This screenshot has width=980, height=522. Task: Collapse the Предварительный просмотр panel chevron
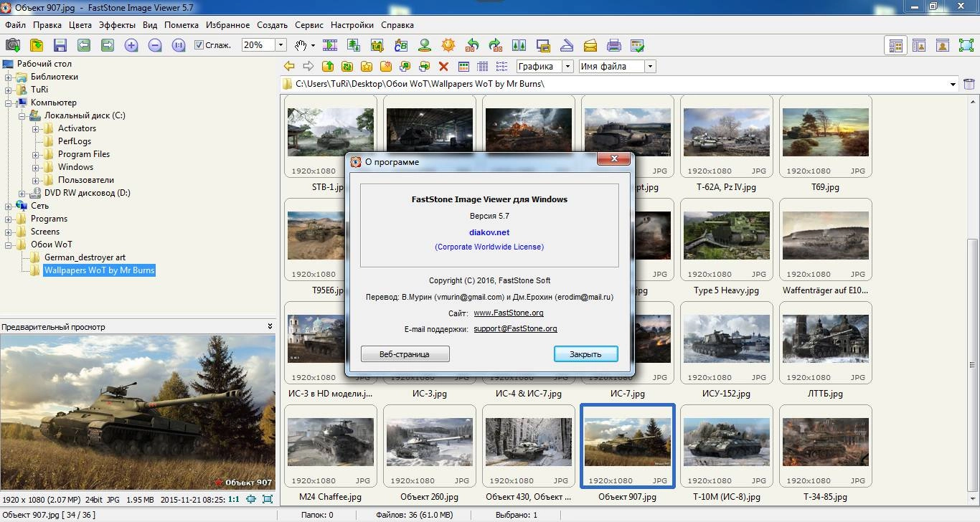point(270,327)
